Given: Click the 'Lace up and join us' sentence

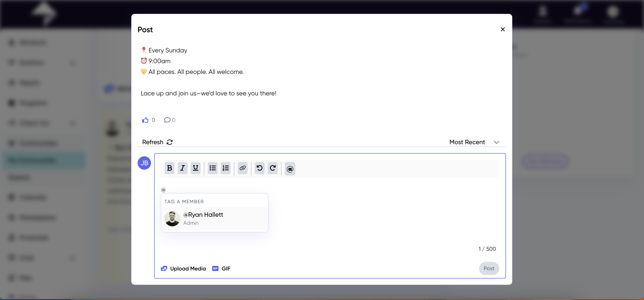Looking at the screenshot, I should (x=208, y=93).
